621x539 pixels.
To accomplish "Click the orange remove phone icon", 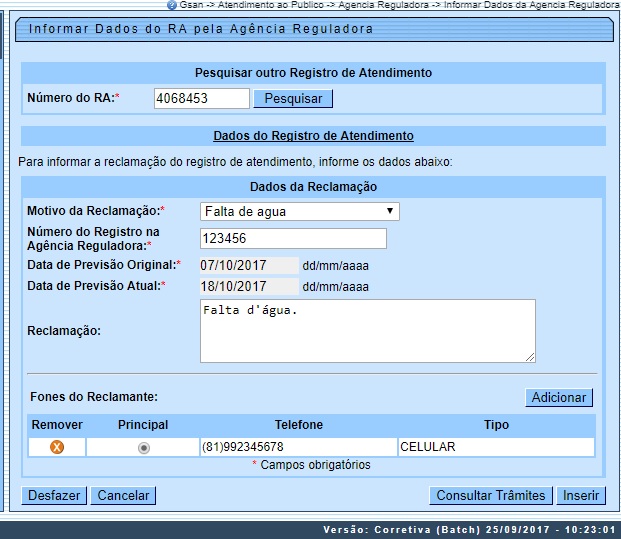I will 57,447.
